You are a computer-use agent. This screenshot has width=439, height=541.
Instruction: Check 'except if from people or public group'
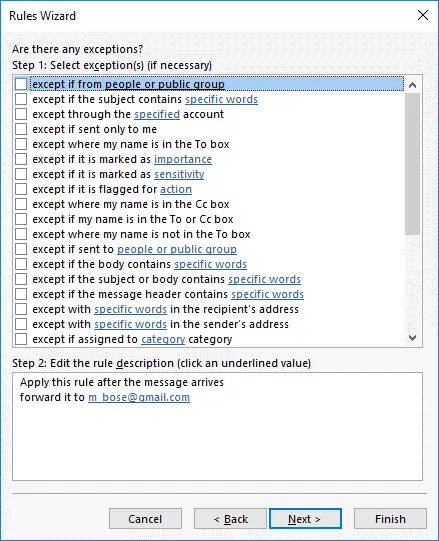tap(21, 84)
